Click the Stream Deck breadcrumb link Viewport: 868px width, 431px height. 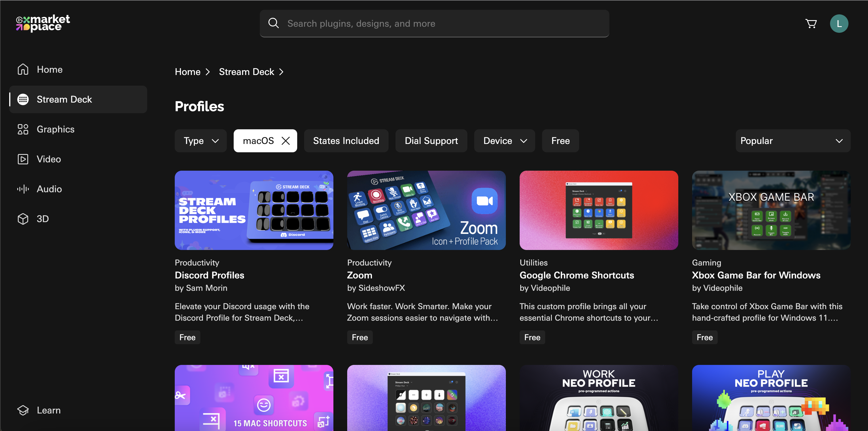tap(246, 72)
